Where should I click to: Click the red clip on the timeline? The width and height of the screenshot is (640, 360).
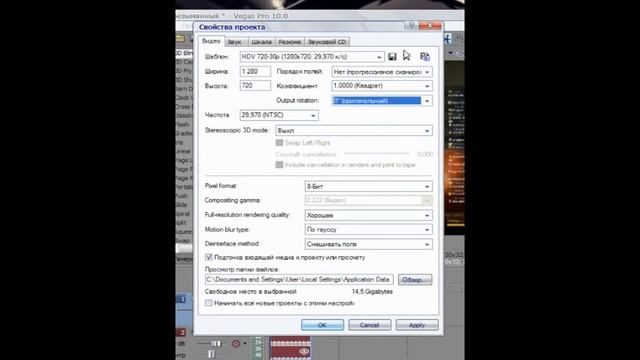[290, 348]
